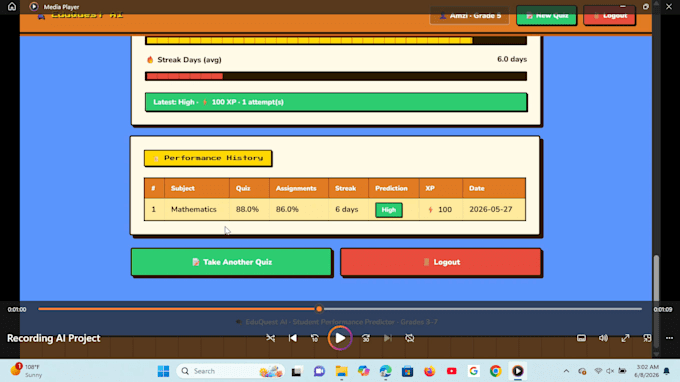Switch to mini player view
Image resolution: width=680 pixels, height=382 pixels.
pos(647,338)
